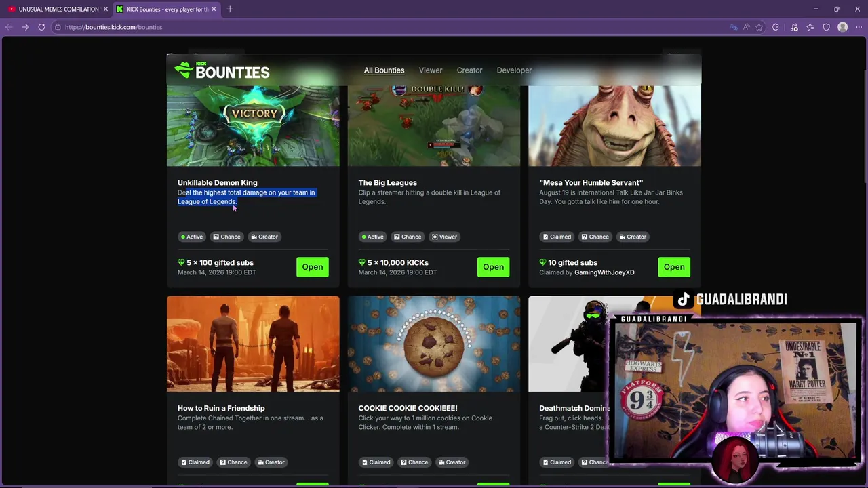Click The Big Leagues title

(x=387, y=182)
